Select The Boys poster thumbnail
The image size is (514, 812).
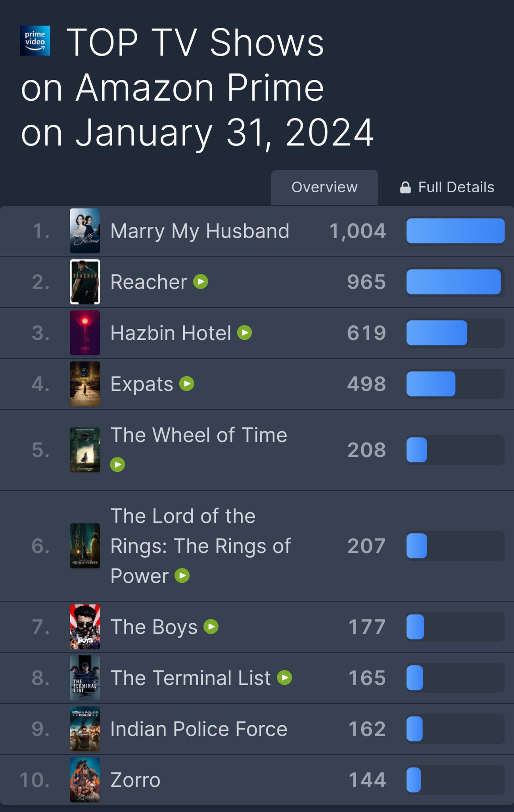pyautogui.click(x=85, y=627)
